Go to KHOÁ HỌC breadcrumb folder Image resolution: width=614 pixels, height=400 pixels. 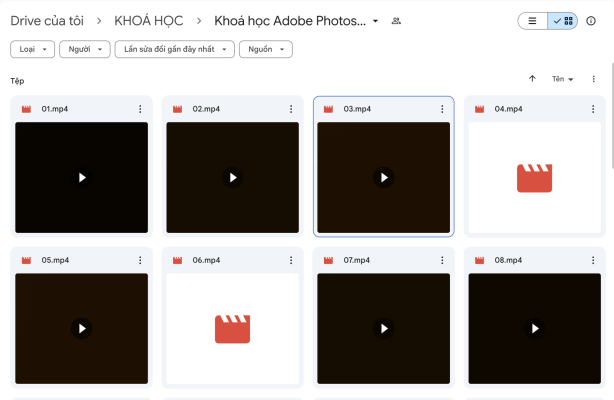pyautogui.click(x=149, y=21)
